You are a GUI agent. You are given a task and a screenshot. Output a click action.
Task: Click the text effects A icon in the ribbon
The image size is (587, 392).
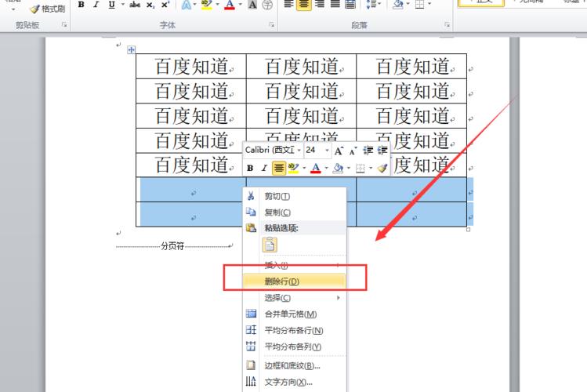coord(186,5)
